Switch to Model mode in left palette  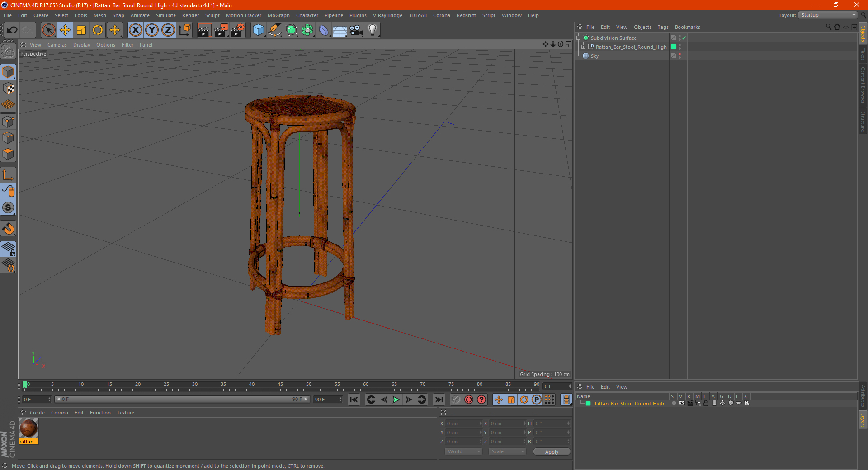point(8,72)
